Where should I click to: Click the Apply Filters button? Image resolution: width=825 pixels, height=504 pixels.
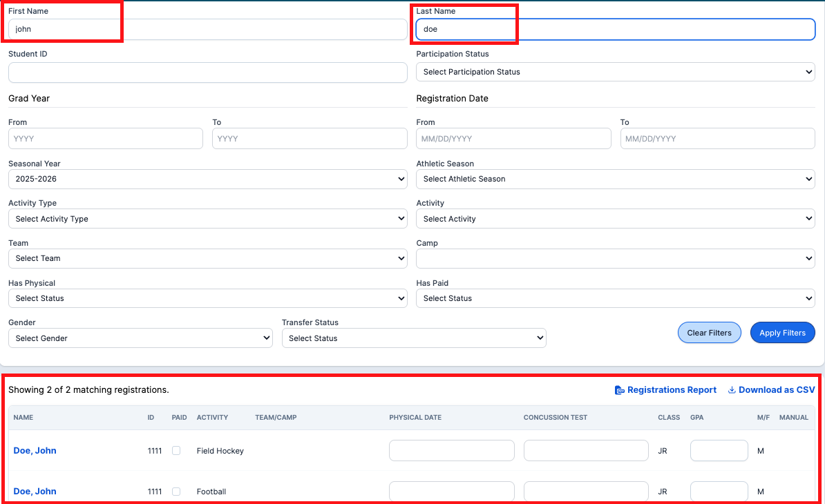[x=782, y=333]
